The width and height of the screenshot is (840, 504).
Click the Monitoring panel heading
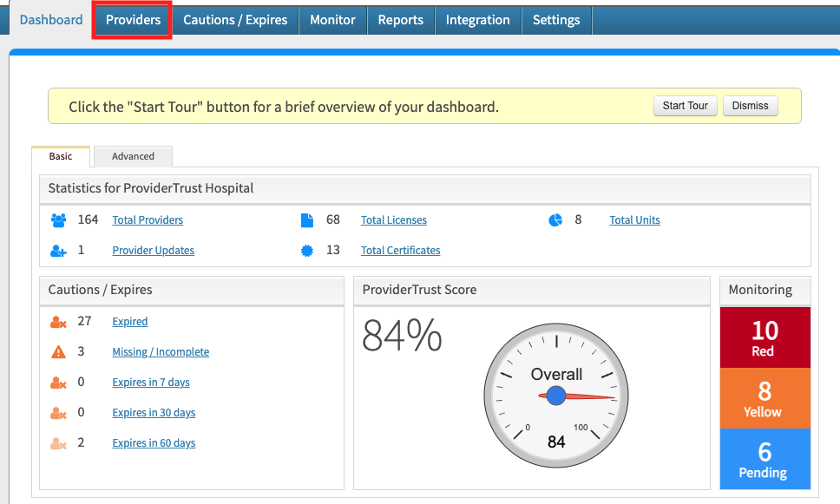click(760, 290)
